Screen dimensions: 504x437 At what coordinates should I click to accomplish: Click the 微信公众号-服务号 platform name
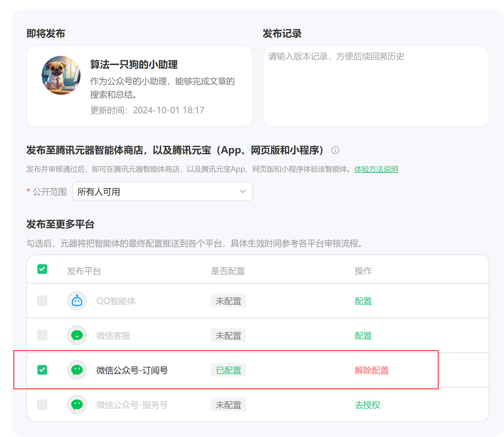coord(132,405)
